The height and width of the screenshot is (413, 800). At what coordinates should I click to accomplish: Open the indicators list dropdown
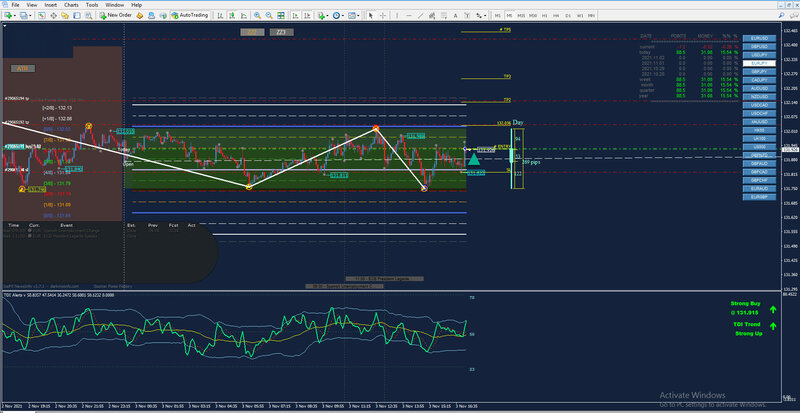pos(326,16)
